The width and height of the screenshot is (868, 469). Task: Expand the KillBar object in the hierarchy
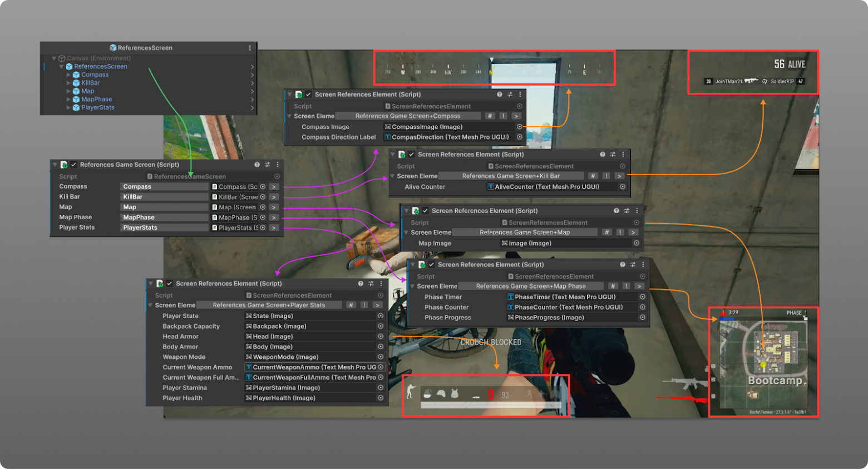tap(68, 83)
